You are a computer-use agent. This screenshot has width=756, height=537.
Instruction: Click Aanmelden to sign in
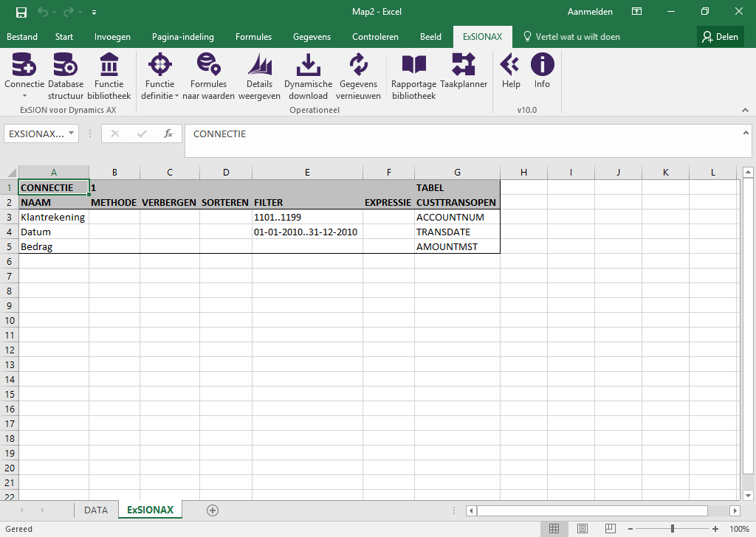[590, 12]
